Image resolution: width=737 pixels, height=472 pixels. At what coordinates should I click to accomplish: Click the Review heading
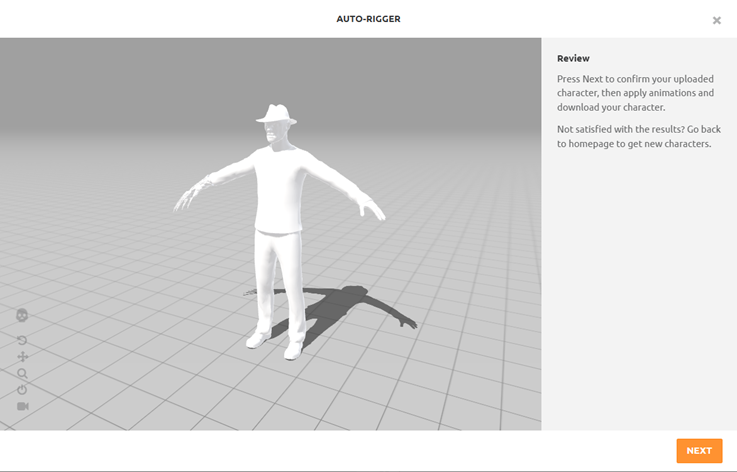click(x=573, y=58)
